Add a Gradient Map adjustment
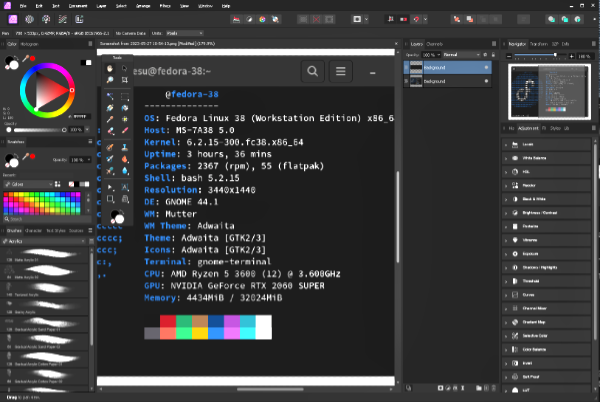 point(546,322)
